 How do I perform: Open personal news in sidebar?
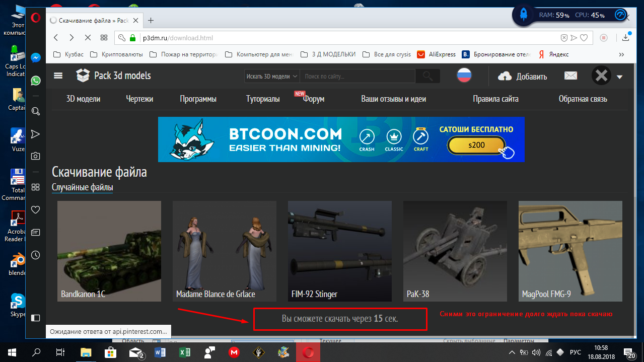click(35, 232)
